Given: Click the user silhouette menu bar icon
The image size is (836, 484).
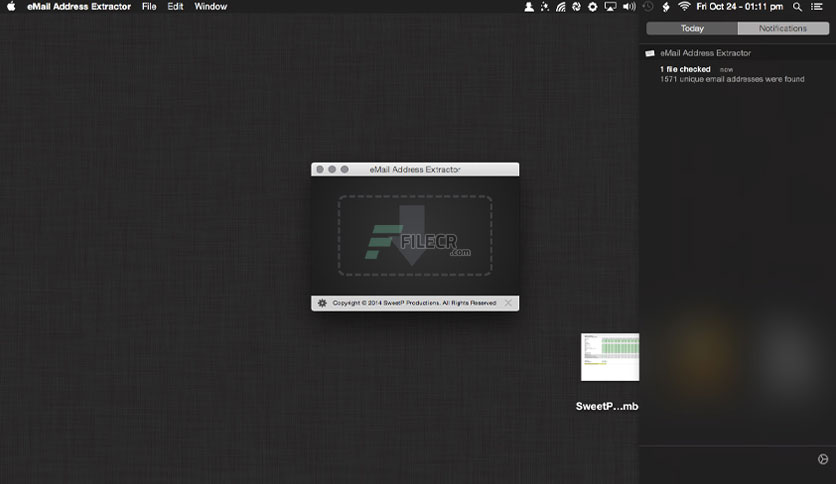Looking at the screenshot, I should tap(529, 7).
